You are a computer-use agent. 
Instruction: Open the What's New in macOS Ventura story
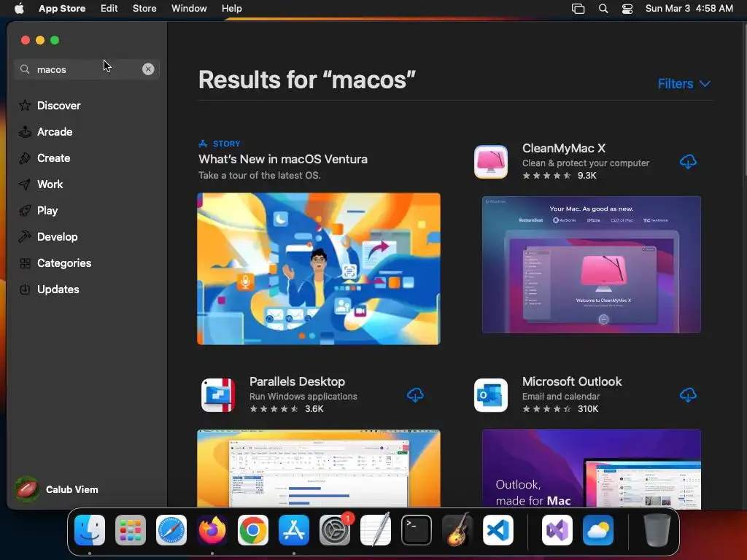click(x=283, y=159)
